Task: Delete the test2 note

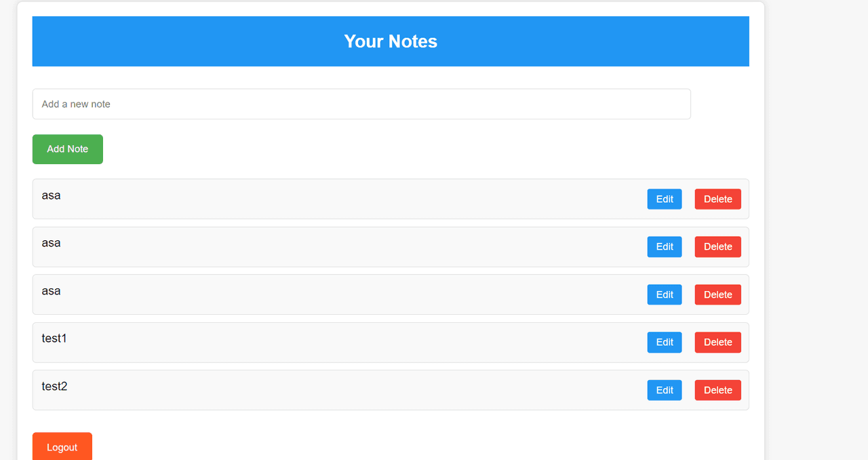Action: click(x=717, y=390)
